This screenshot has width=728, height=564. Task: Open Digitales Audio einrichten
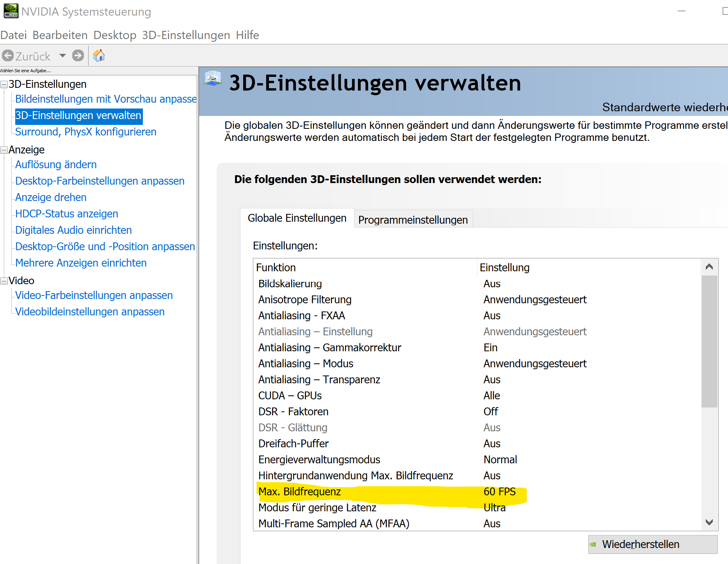pyautogui.click(x=73, y=230)
